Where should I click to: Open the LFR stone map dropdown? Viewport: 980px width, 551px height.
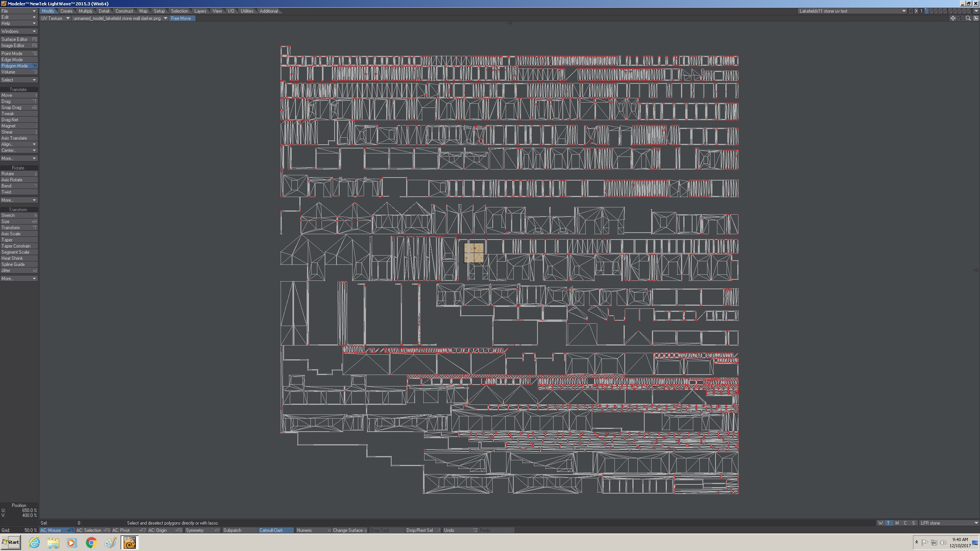pyautogui.click(x=949, y=523)
